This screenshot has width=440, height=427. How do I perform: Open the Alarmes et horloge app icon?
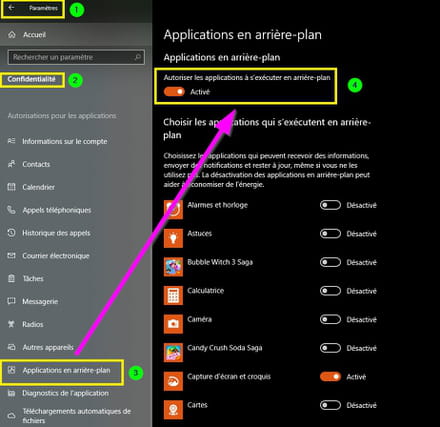click(173, 210)
